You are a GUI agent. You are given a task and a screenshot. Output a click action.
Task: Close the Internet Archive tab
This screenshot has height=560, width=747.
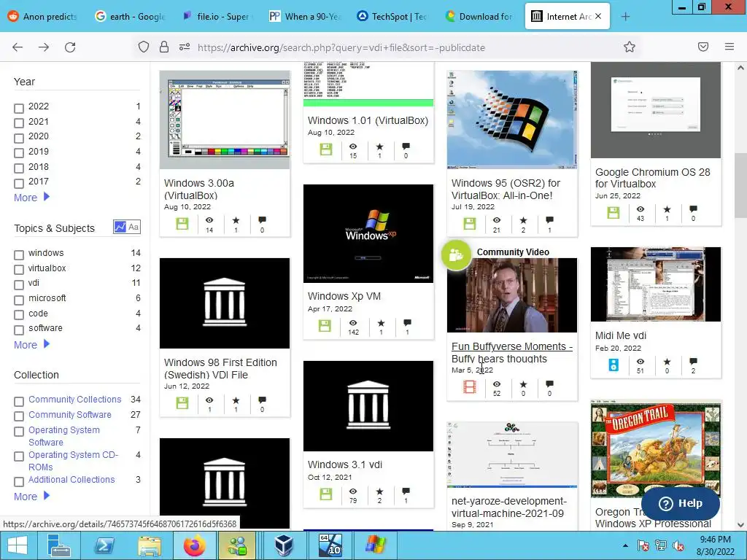coord(598,16)
